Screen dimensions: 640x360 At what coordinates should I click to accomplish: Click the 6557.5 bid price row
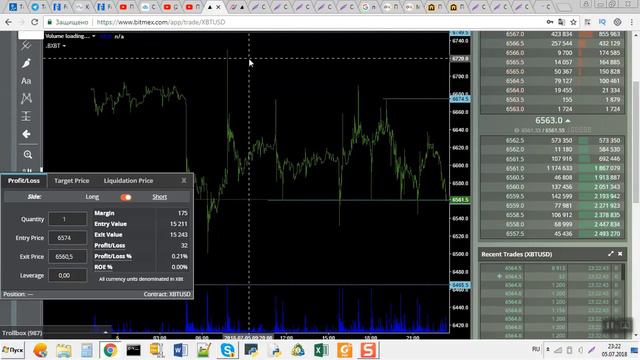(552, 234)
